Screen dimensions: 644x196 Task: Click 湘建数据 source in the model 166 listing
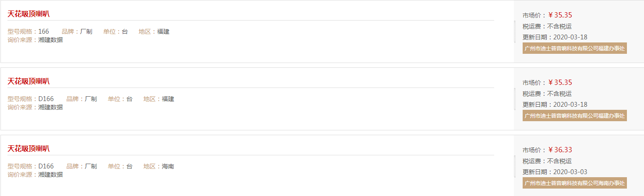[x=50, y=40]
